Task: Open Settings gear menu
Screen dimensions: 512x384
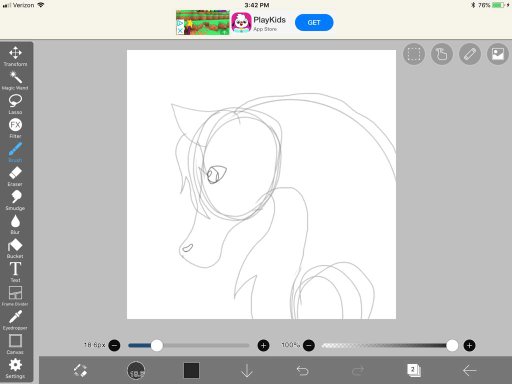Action: pyautogui.click(x=15, y=368)
